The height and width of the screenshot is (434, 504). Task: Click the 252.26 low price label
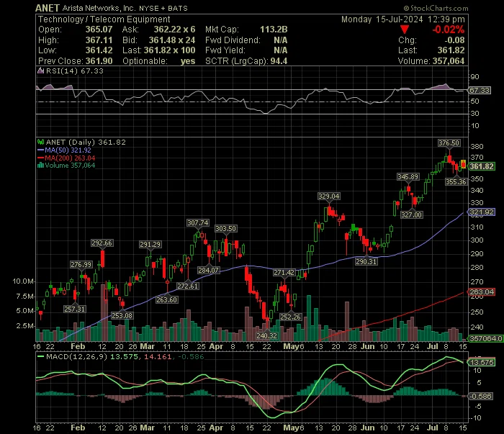click(x=291, y=317)
